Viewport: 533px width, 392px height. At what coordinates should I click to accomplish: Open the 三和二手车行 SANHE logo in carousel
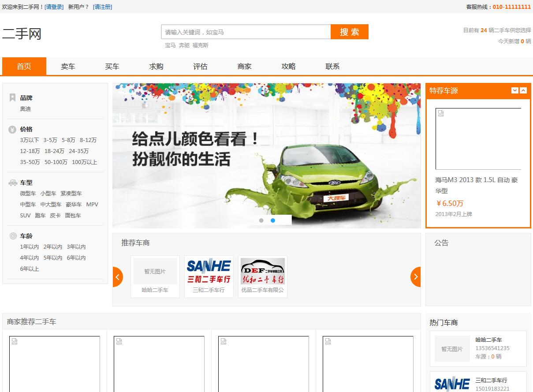(x=209, y=271)
